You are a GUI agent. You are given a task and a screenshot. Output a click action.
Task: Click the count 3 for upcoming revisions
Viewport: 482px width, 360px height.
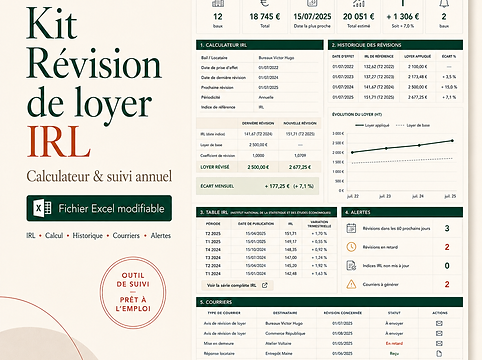(x=447, y=228)
